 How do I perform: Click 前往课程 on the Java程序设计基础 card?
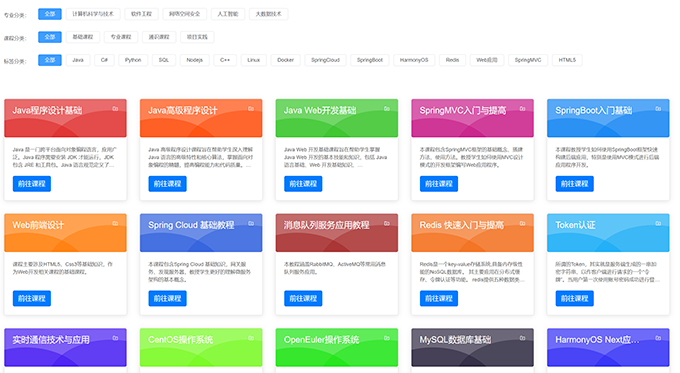(32, 184)
